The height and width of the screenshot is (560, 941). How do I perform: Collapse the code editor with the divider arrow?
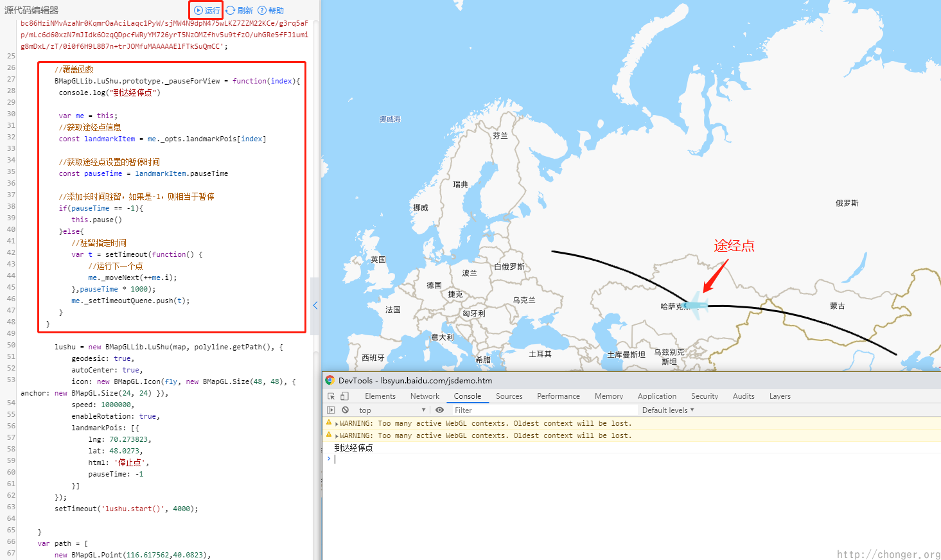[315, 306]
